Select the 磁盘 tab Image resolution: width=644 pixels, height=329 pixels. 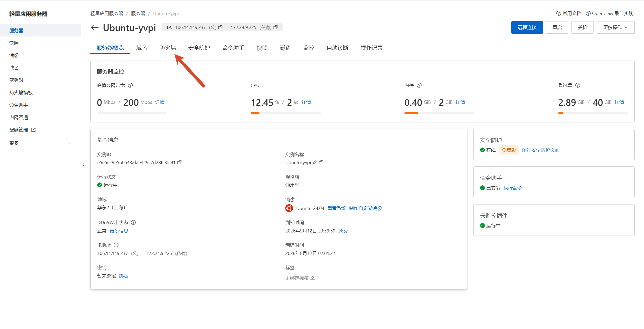pyautogui.click(x=285, y=48)
